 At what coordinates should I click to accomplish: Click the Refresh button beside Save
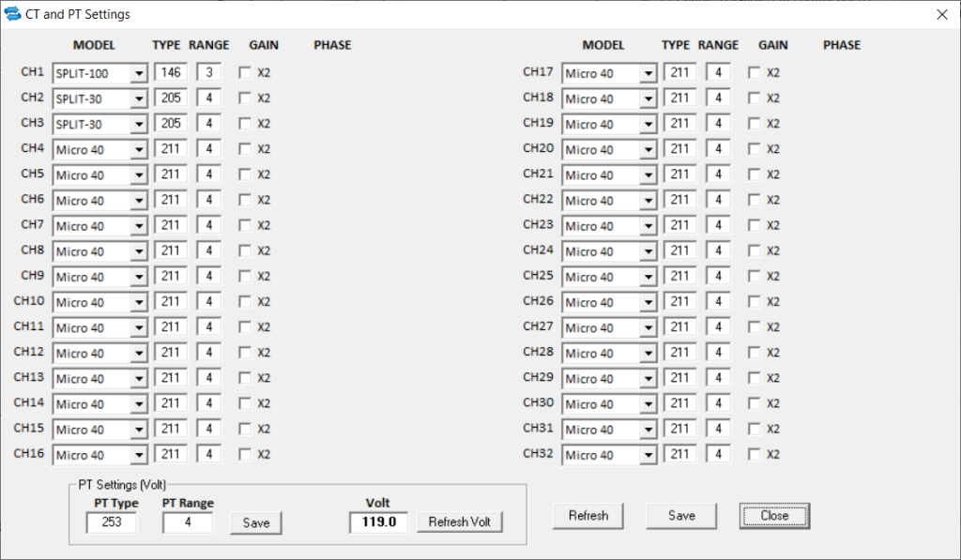[588, 516]
